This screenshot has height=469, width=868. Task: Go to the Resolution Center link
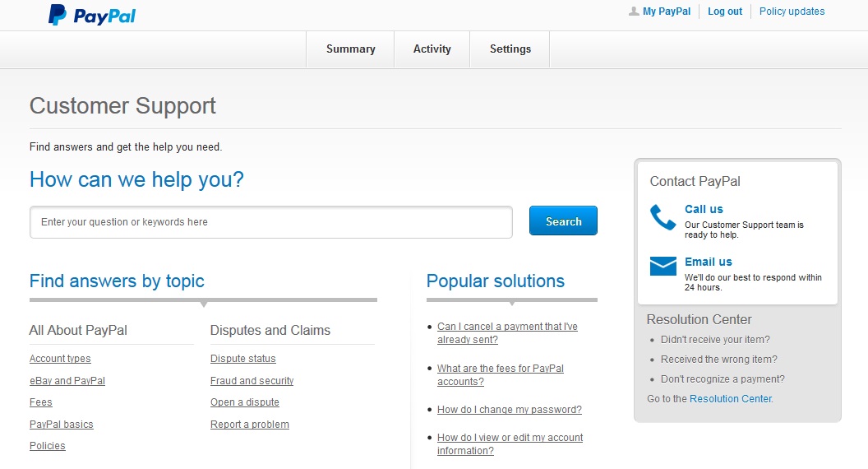tap(730, 398)
